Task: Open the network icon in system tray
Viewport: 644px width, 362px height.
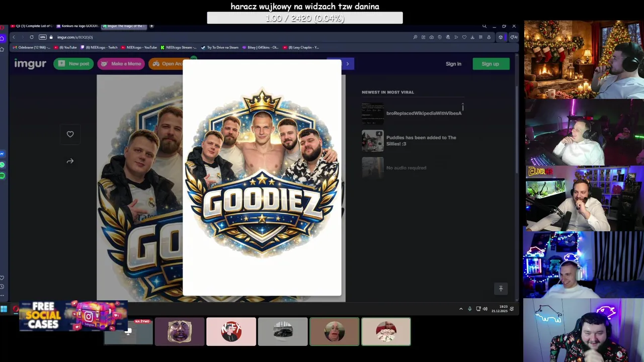Action: [x=478, y=309]
